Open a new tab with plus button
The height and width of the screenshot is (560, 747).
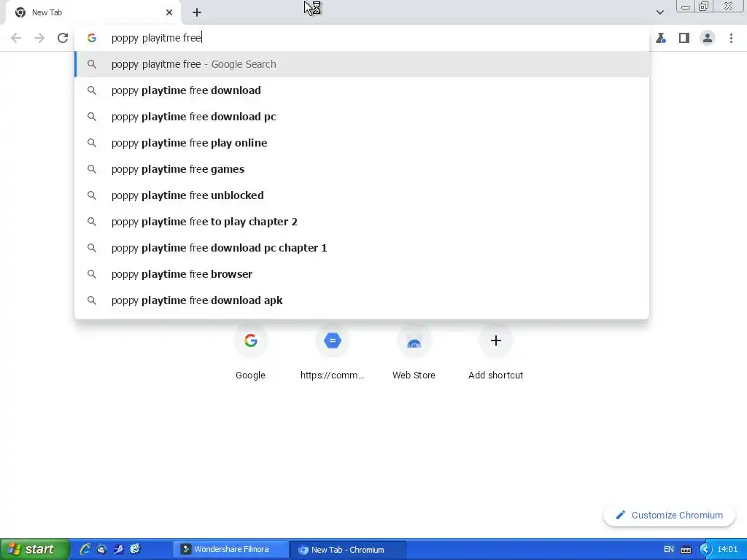click(197, 12)
